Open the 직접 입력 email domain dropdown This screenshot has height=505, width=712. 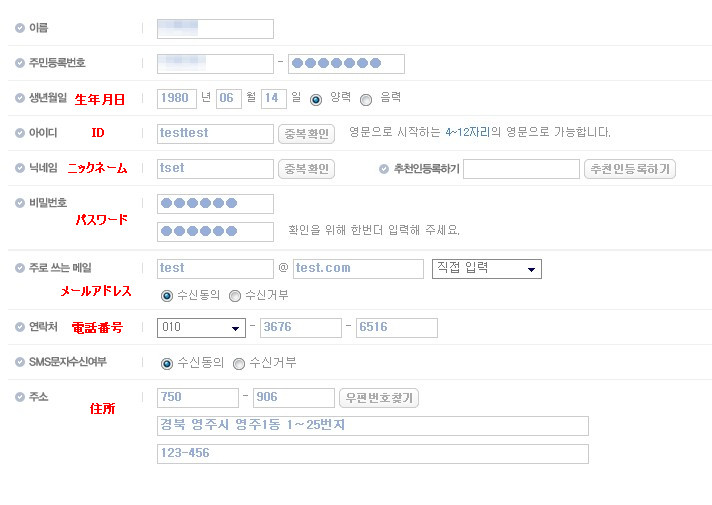(487, 269)
